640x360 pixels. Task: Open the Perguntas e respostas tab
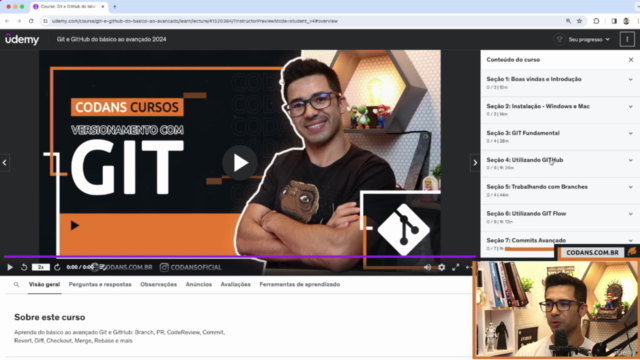tap(100, 284)
